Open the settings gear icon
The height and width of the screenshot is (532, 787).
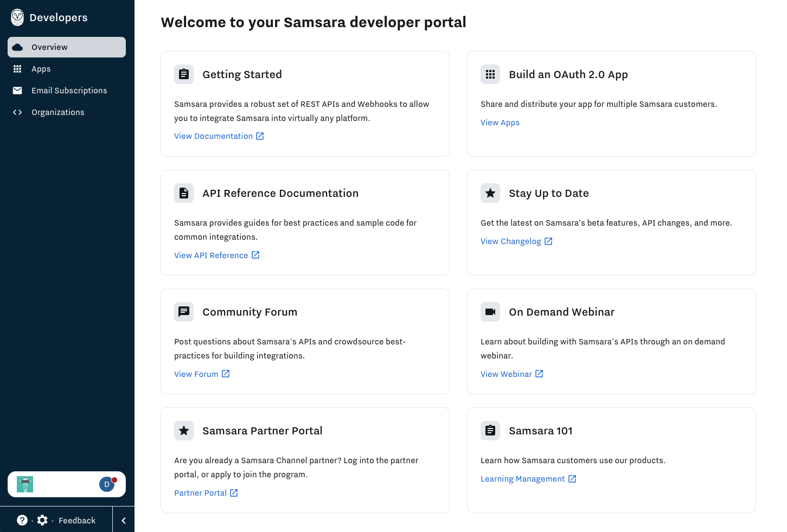pos(42,520)
